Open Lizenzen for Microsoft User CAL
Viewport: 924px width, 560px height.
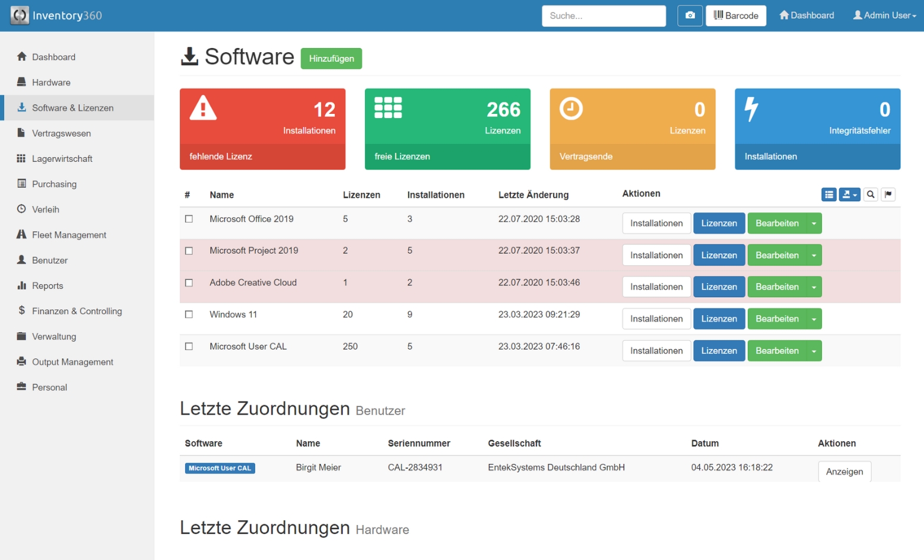(x=719, y=351)
